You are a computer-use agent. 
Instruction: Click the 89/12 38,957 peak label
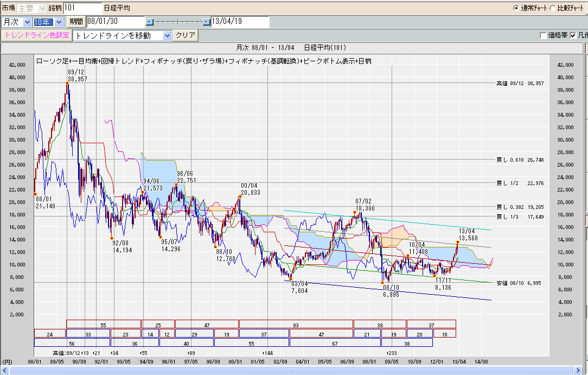[x=77, y=75]
